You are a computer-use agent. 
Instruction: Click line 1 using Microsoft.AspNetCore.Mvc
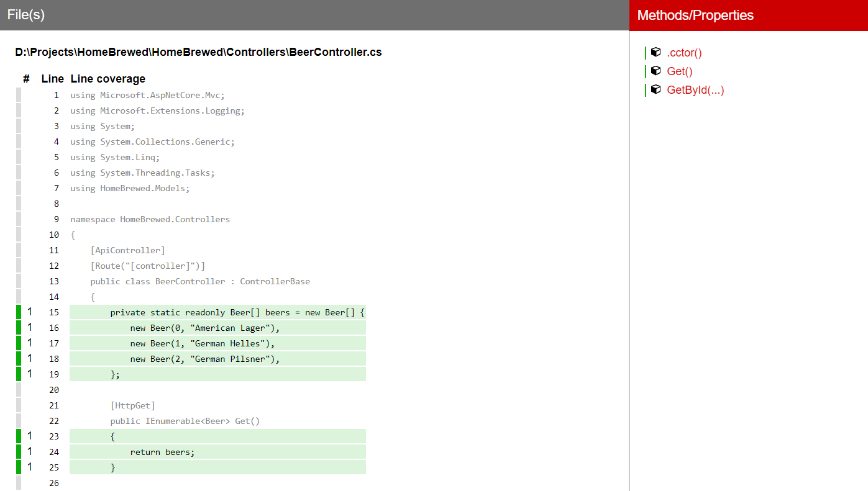coord(147,95)
